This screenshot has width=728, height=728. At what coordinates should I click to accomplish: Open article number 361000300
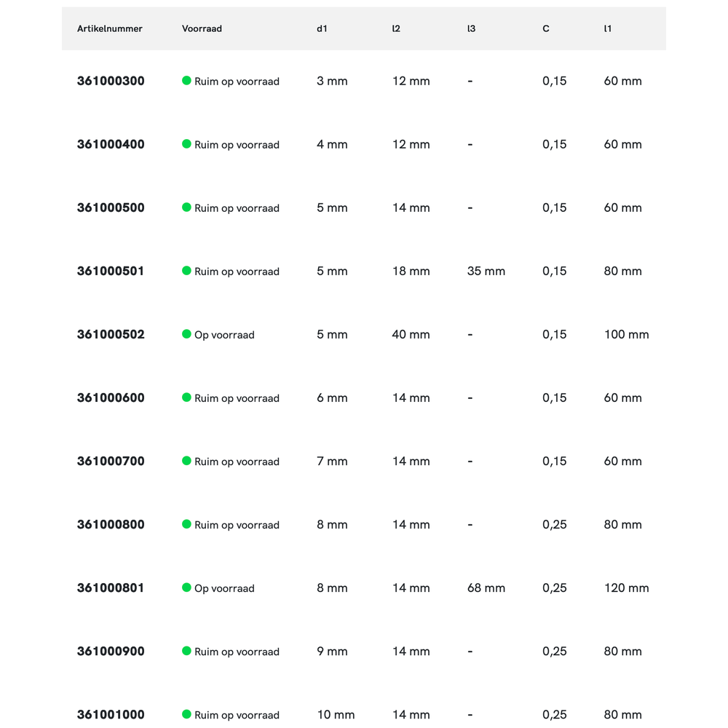[x=111, y=81]
